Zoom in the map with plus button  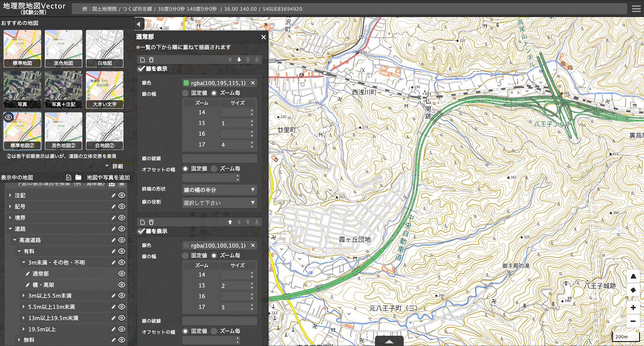click(633, 307)
